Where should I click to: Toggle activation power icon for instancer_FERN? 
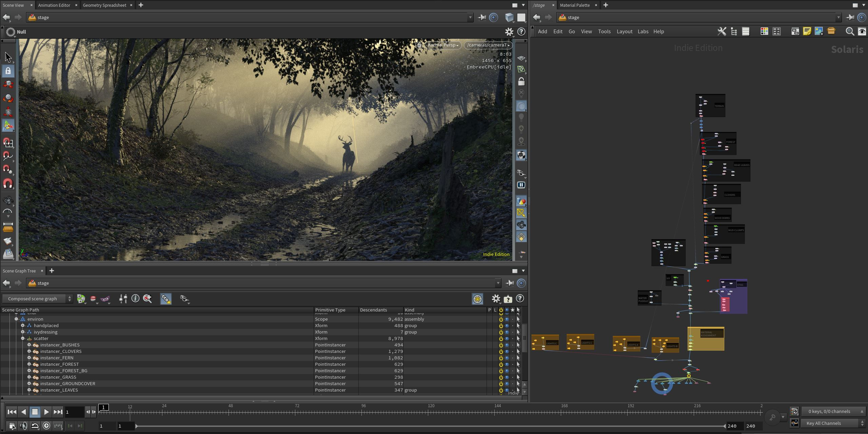tap(501, 358)
